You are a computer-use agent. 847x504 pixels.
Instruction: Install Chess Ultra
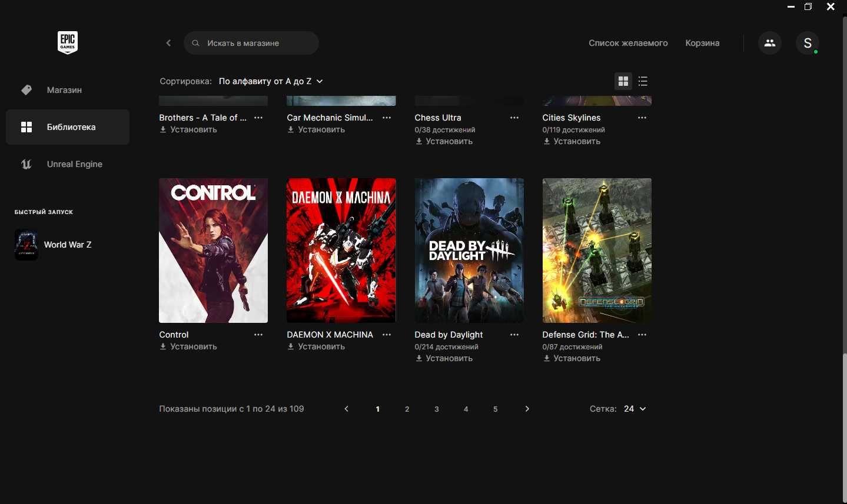444,141
